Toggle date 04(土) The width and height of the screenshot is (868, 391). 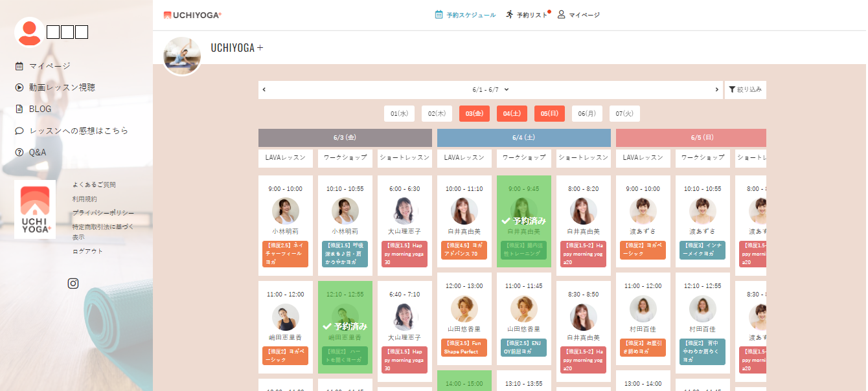click(x=512, y=113)
